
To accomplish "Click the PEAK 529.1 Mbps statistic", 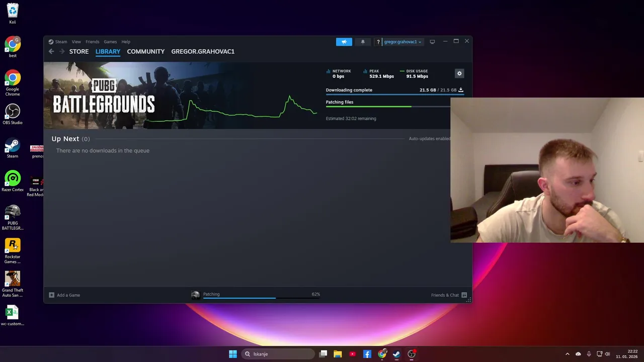I will click(379, 73).
